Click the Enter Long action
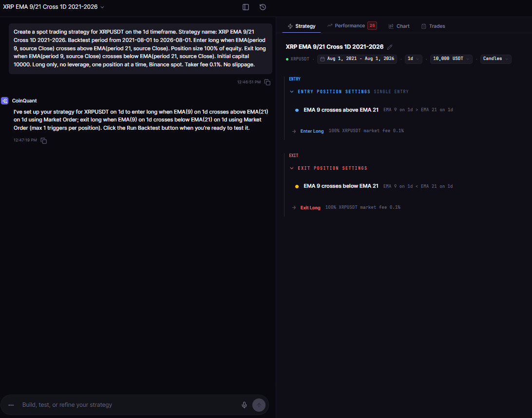The width and height of the screenshot is (532, 418). pos(312,131)
